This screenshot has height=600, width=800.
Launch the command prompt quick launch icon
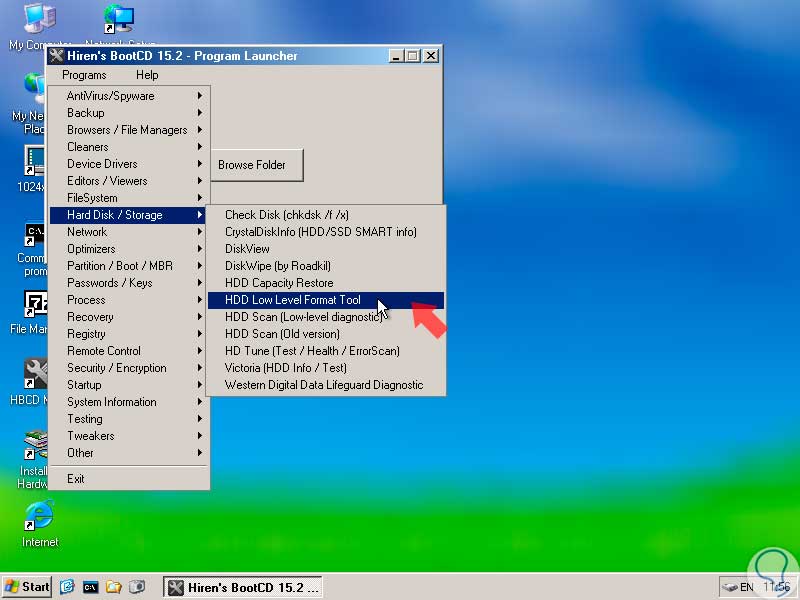pyautogui.click(x=90, y=587)
